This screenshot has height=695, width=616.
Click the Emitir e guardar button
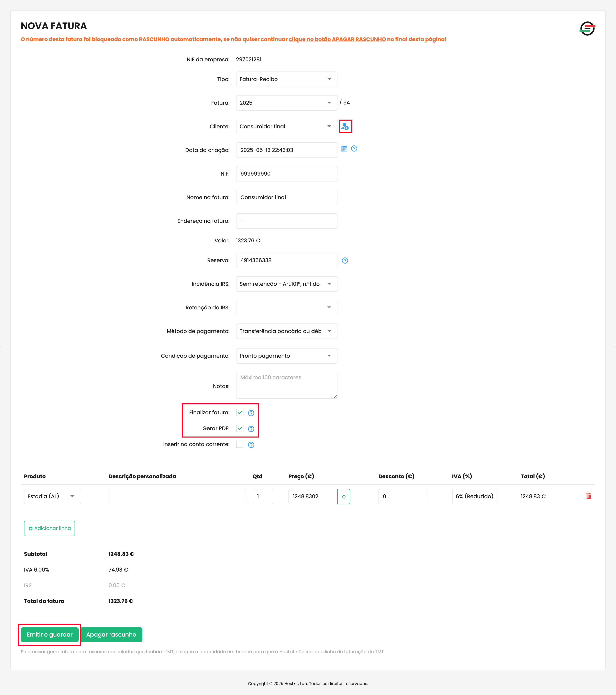(x=50, y=635)
